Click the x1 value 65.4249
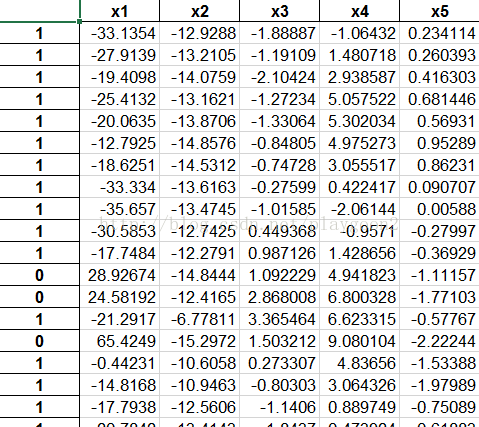This screenshot has width=479, height=427. tap(120, 341)
